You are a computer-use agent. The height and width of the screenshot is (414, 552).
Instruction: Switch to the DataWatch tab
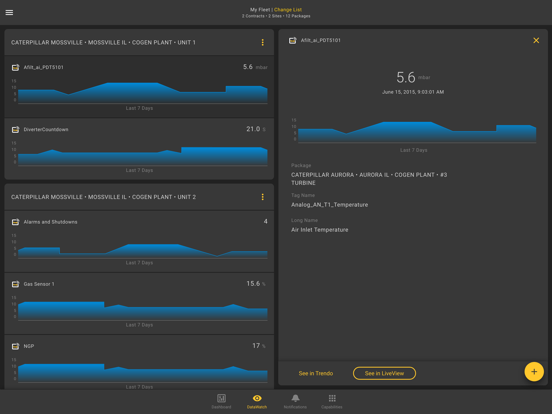(x=257, y=401)
